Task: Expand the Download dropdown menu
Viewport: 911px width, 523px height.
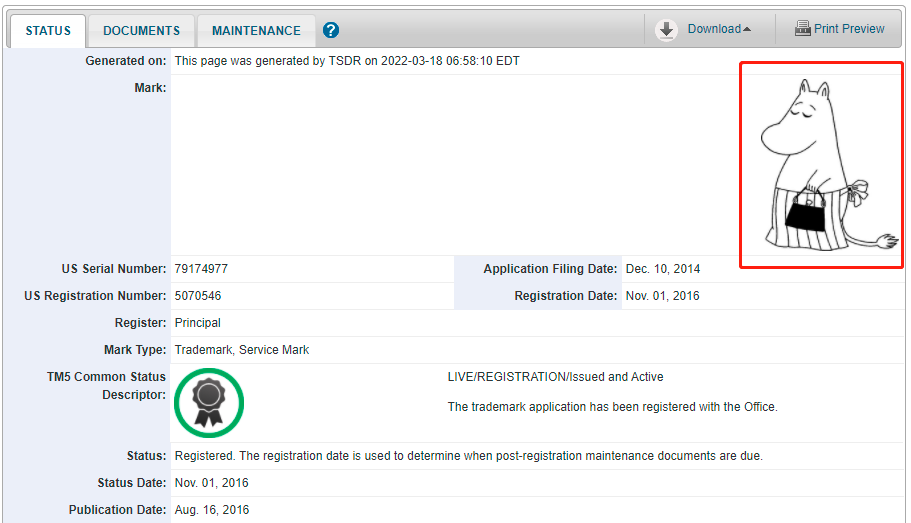Action: click(719, 29)
